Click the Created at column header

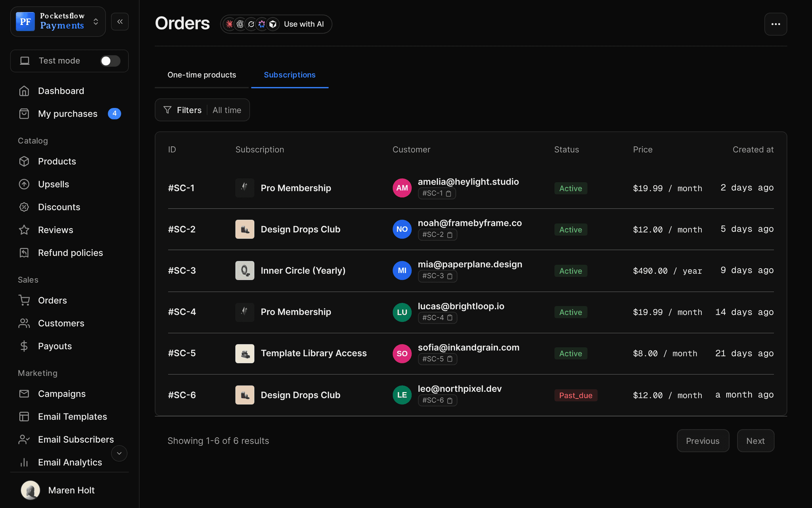(753, 150)
